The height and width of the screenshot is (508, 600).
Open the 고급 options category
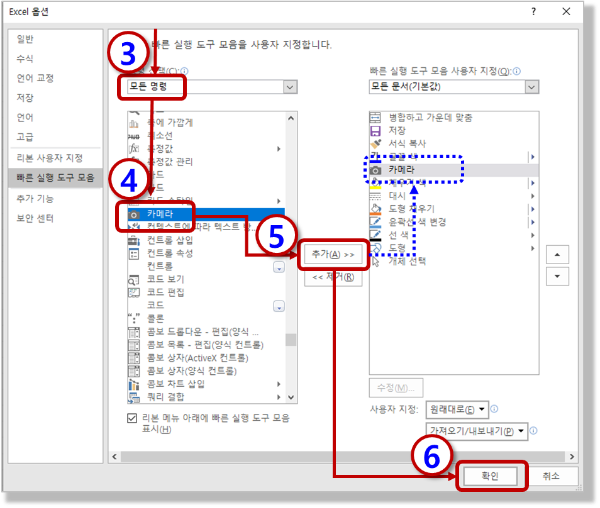25,137
